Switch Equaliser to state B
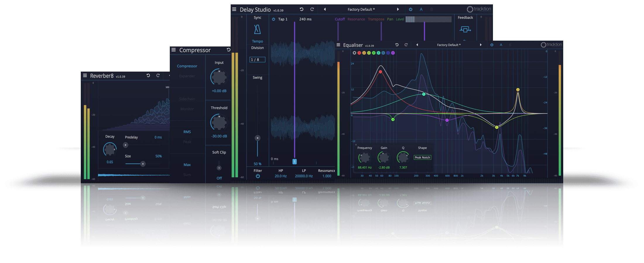The image size is (644, 263). (x=510, y=45)
